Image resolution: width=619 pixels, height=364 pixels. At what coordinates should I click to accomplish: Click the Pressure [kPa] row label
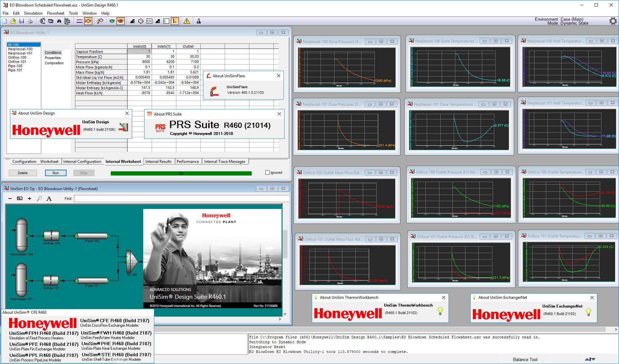click(101, 62)
